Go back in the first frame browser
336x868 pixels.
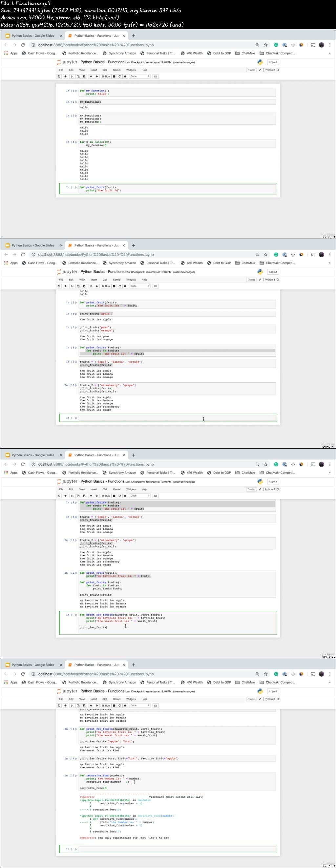[6, 45]
